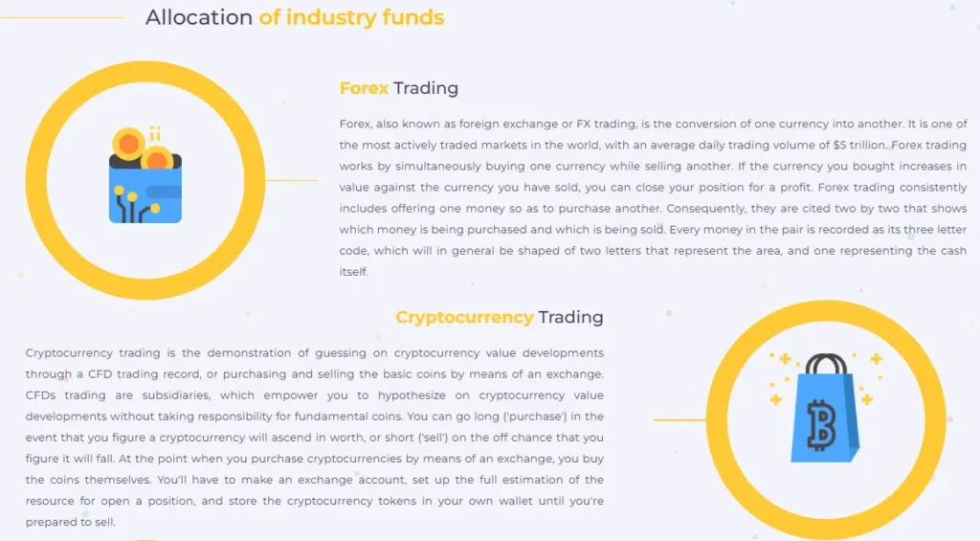The width and height of the screenshot is (980, 541).
Task: Click the yellow word "Cryptocurrency" in heading
Action: pos(464,317)
